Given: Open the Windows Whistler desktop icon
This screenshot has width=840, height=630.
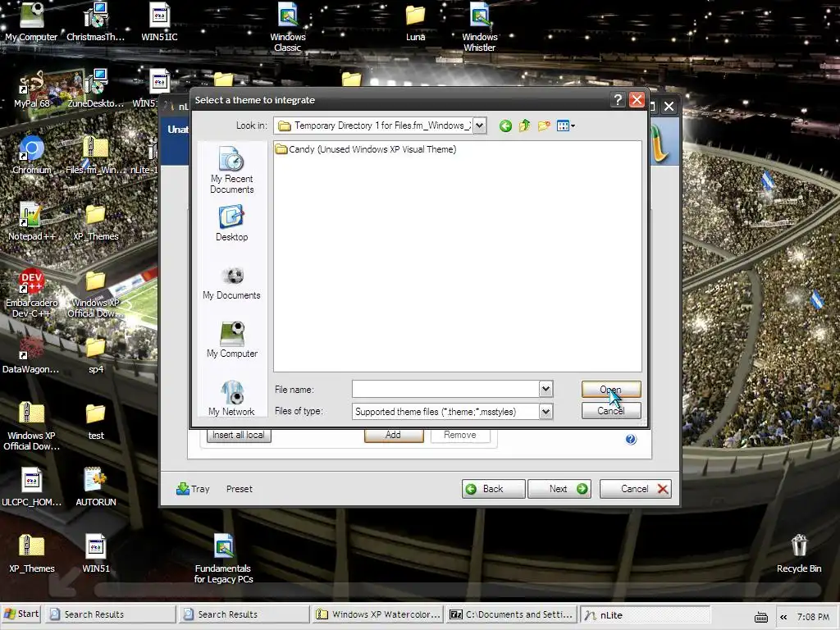Looking at the screenshot, I should tap(479, 27).
